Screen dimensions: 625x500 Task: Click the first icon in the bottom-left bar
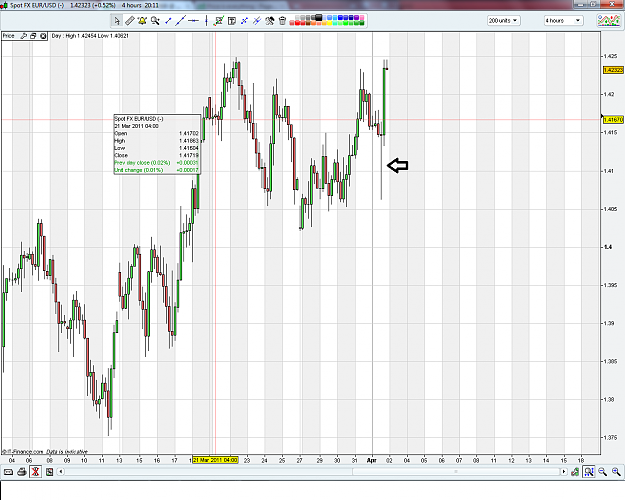pyautogui.click(x=8, y=472)
